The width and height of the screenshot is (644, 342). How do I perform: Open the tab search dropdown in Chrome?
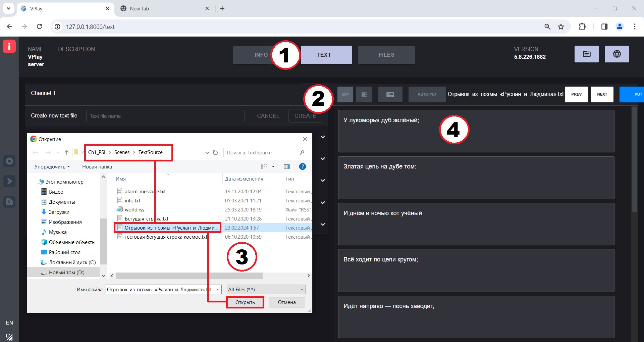tap(8, 8)
